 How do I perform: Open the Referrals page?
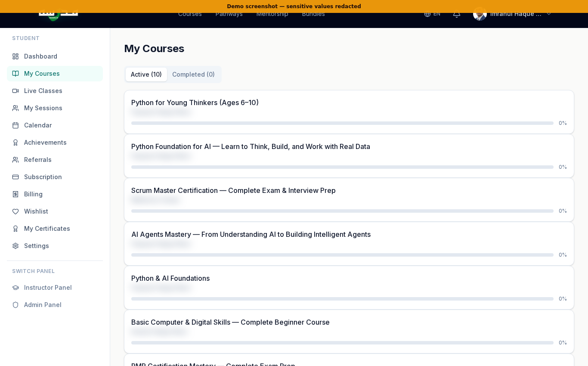tap(55, 160)
